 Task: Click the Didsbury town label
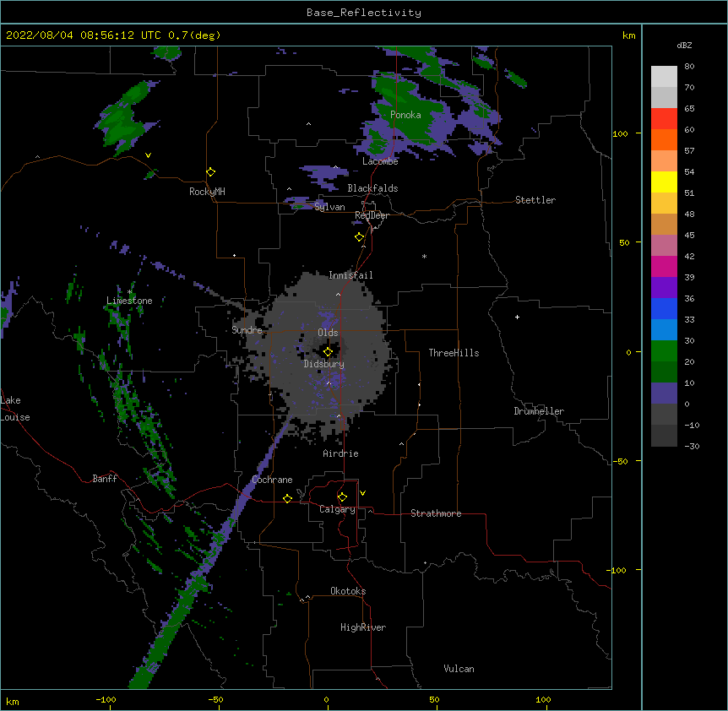[x=324, y=364]
